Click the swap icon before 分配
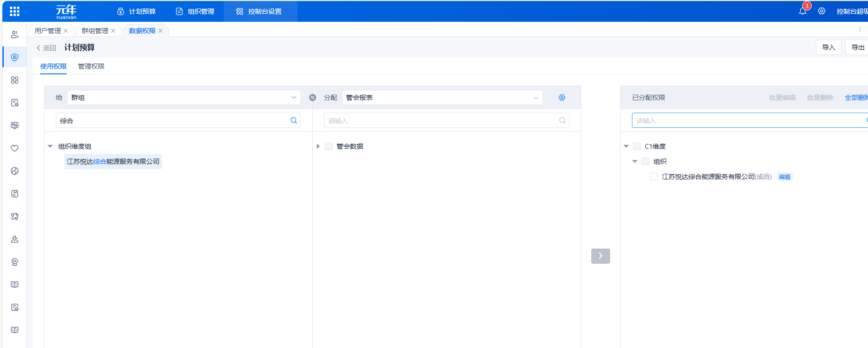Image resolution: width=868 pixels, height=348 pixels. click(x=313, y=98)
